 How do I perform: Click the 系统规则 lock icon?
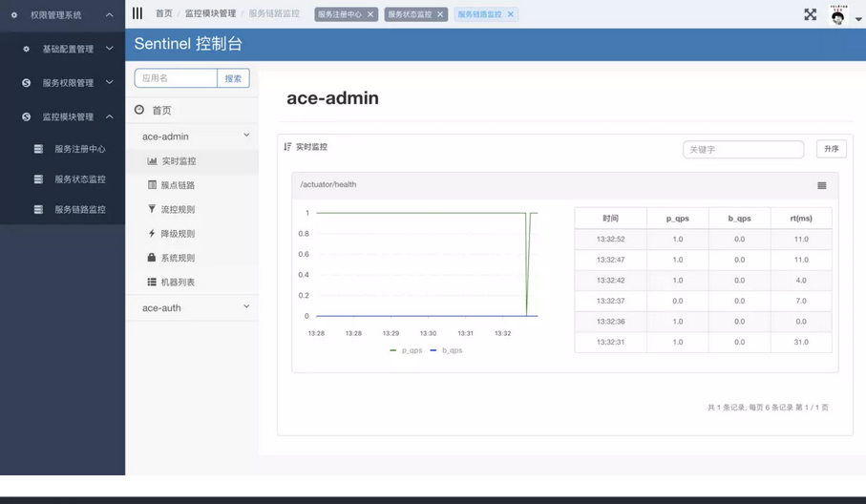coord(152,257)
